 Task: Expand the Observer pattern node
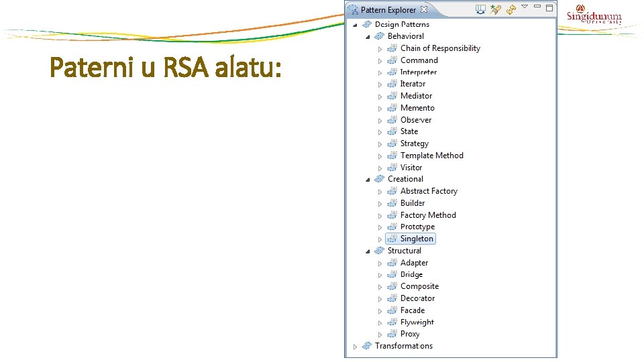pos(380,121)
